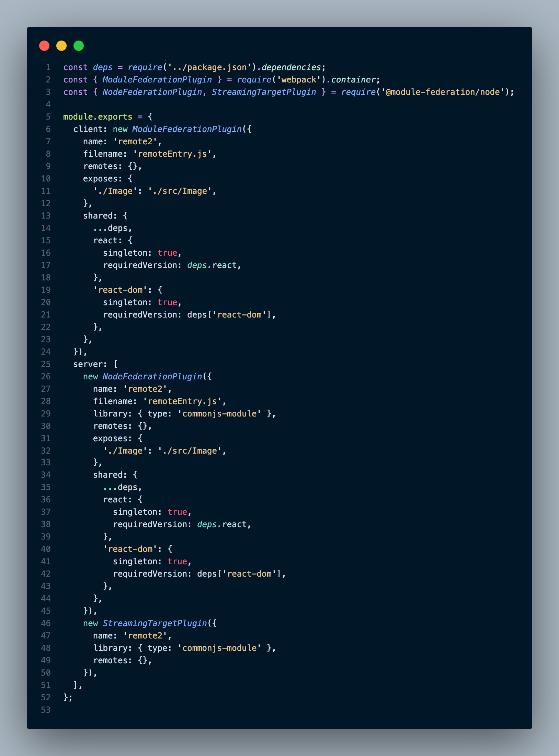
Task: Click the green traffic light icon
Action: tap(78, 45)
